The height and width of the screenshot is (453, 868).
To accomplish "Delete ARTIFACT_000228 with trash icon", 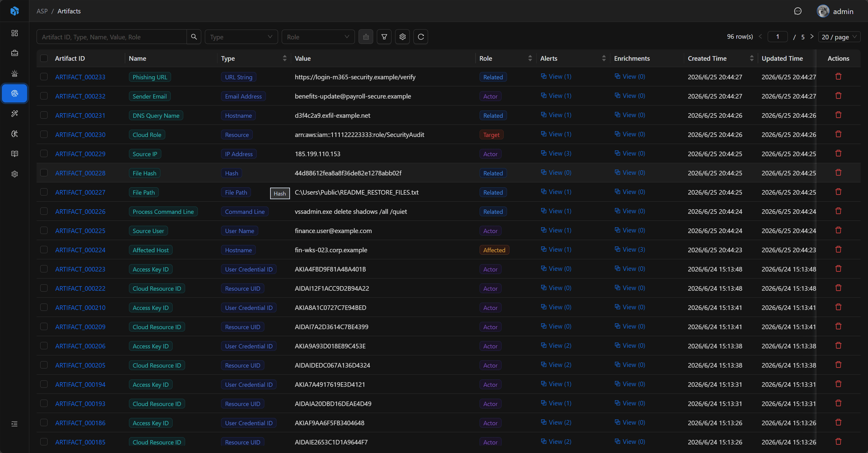I will tap(838, 173).
